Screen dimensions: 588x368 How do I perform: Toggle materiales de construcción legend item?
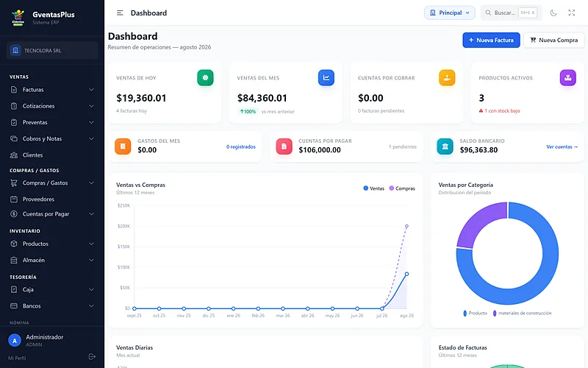click(522, 314)
